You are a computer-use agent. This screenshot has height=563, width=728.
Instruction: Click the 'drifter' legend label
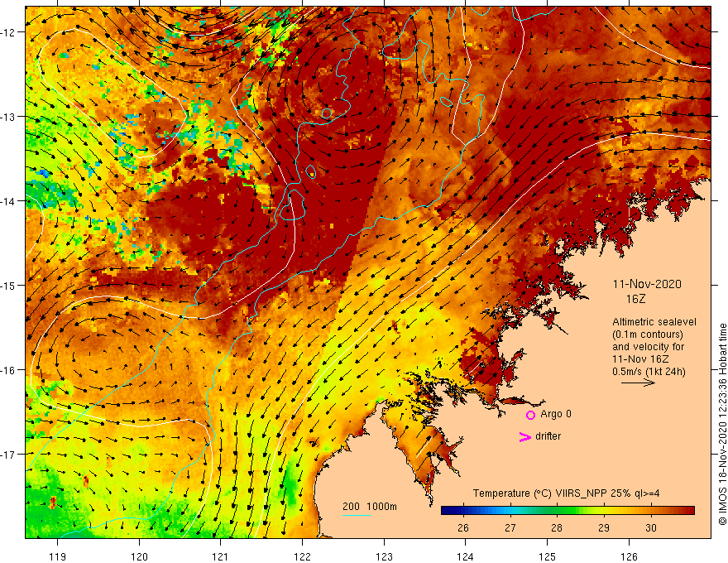[x=548, y=436]
